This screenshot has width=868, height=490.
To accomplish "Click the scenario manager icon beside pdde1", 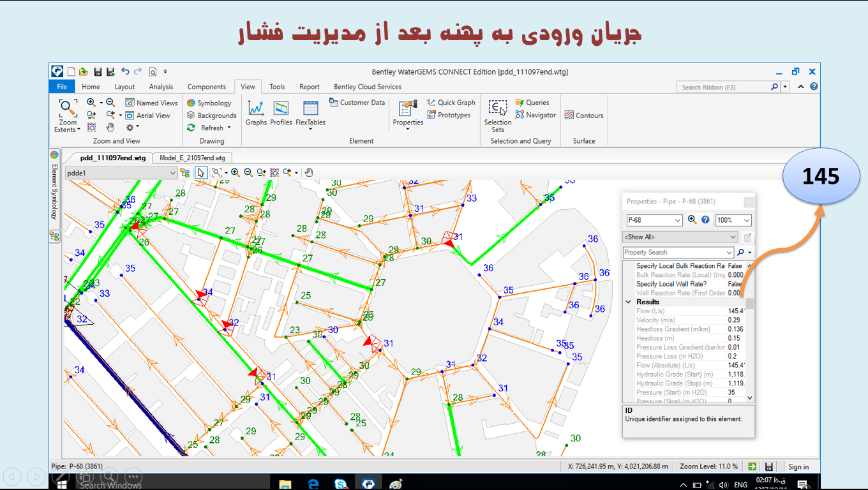I will pyautogui.click(x=185, y=172).
